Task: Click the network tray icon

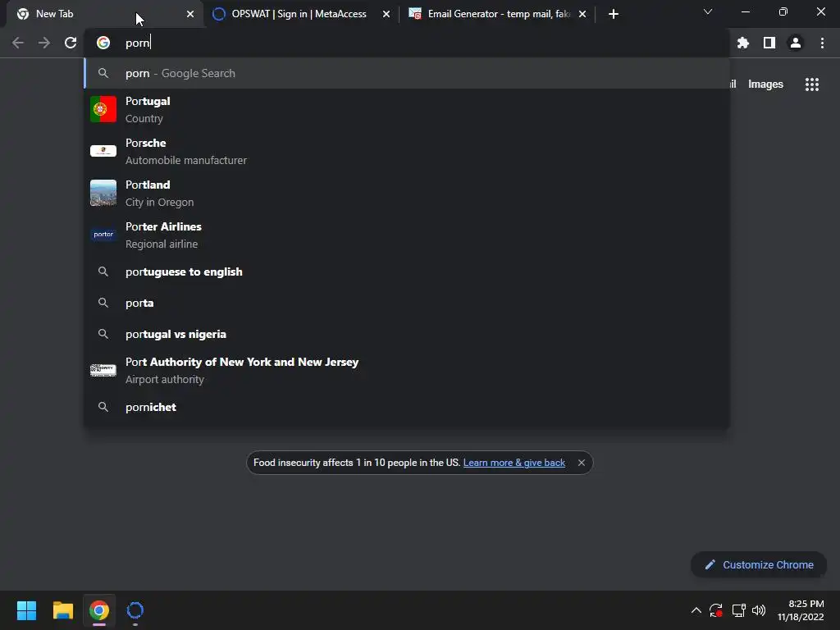Action: pos(739,610)
